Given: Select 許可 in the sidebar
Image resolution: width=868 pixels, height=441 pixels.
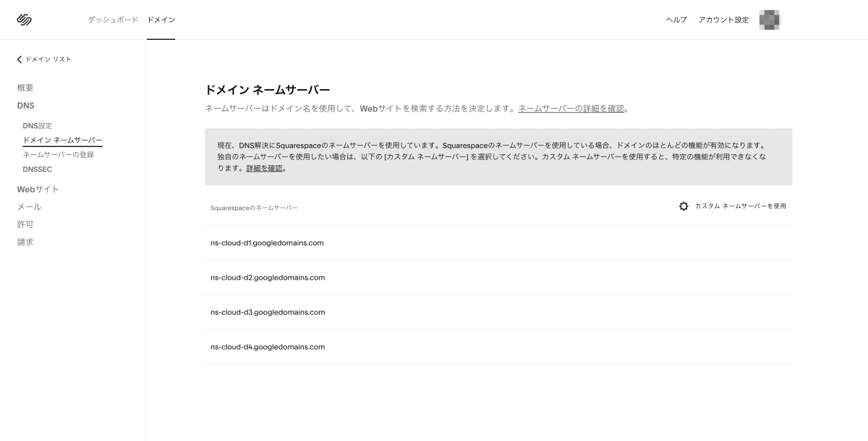Looking at the screenshot, I should 25,224.
